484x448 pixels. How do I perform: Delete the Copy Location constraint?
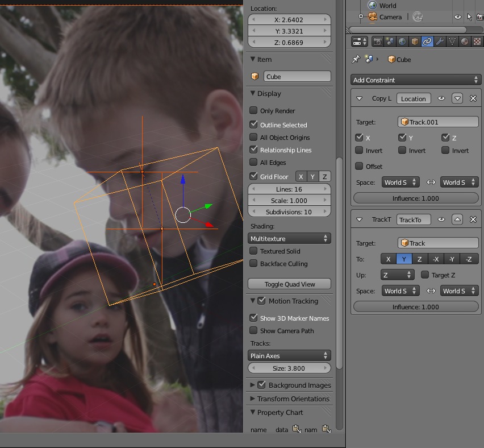click(x=473, y=98)
